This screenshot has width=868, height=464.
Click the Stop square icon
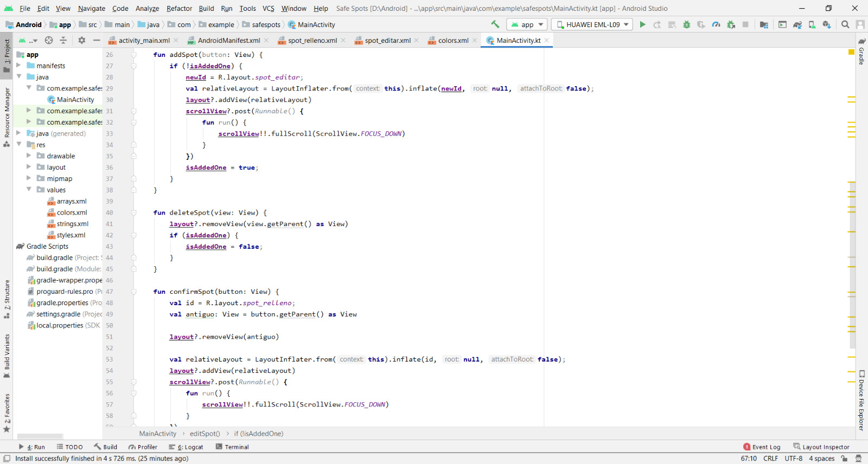(x=745, y=24)
